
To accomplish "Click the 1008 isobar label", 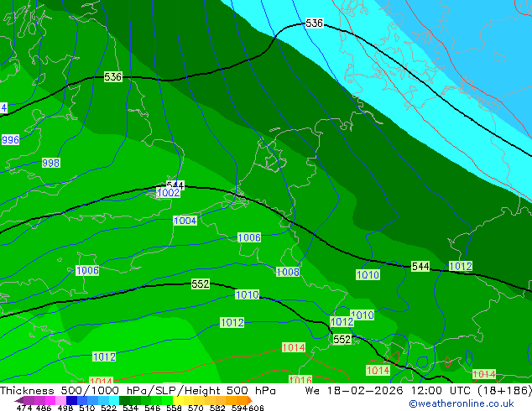I will point(288,272).
